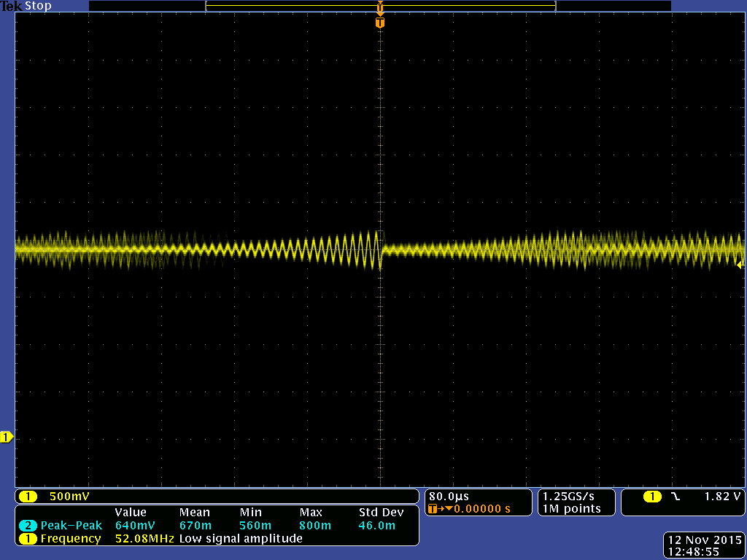Click the 800m maximum value

315,526
